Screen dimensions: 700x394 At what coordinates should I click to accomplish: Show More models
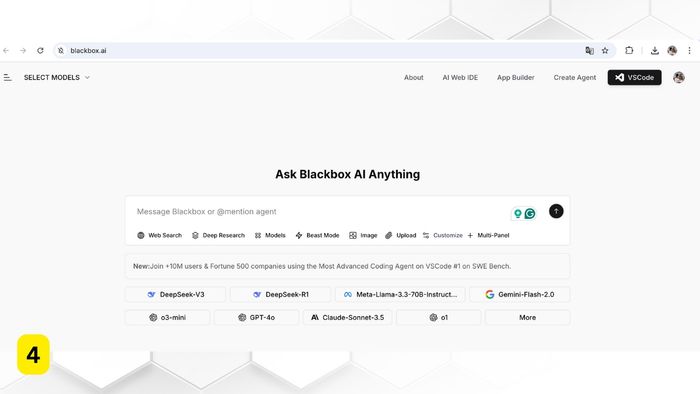[527, 317]
